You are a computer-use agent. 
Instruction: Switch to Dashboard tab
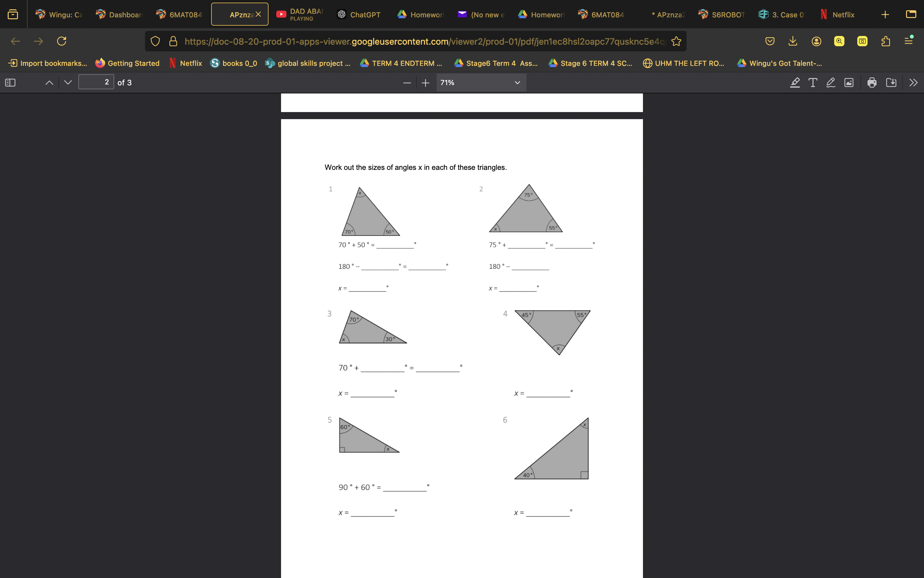119,14
